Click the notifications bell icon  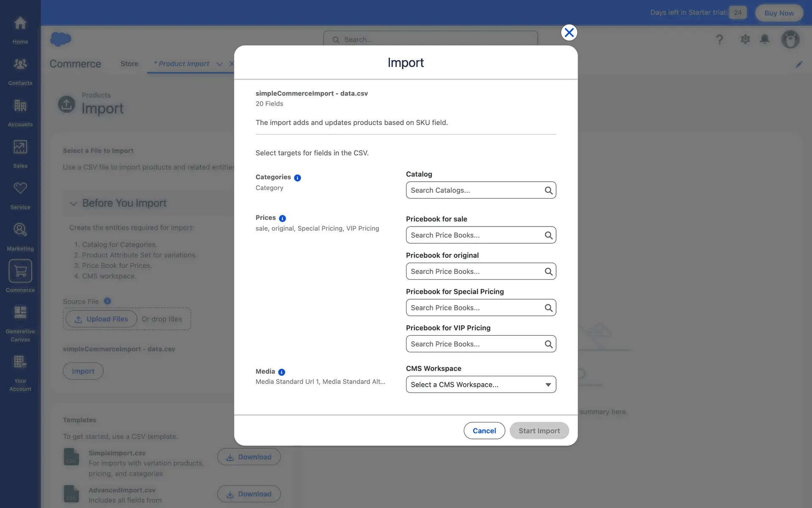point(765,39)
